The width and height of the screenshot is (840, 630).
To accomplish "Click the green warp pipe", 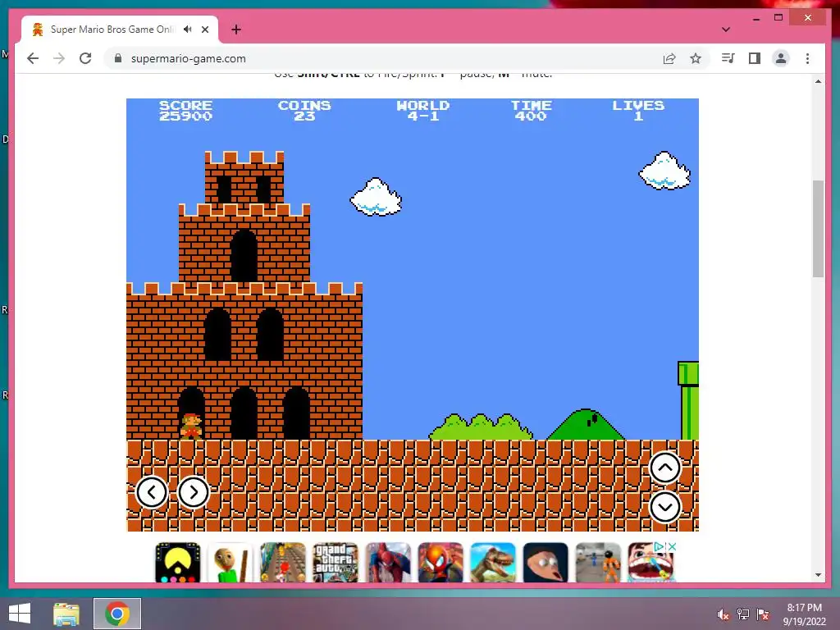I will coord(688,400).
